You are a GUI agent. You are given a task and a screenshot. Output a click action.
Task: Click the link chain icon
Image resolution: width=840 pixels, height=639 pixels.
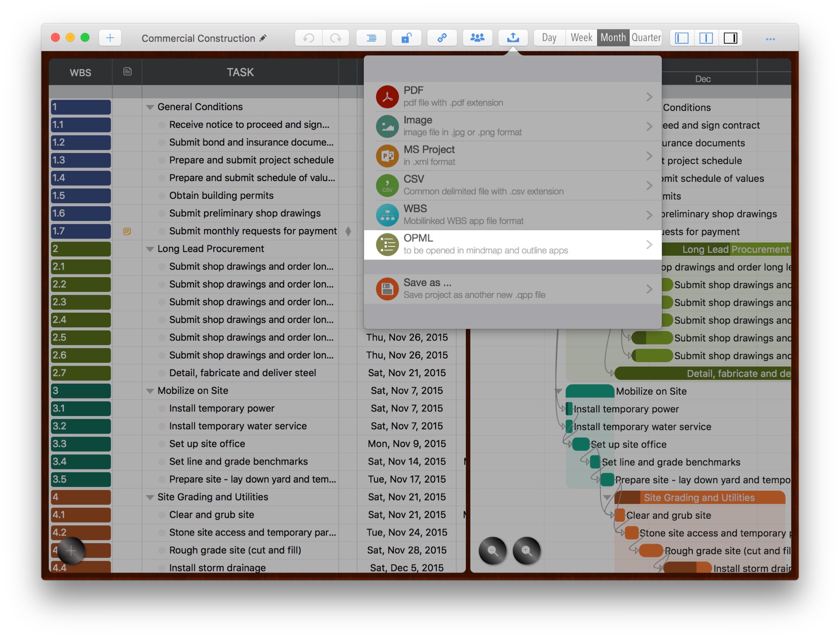click(442, 38)
